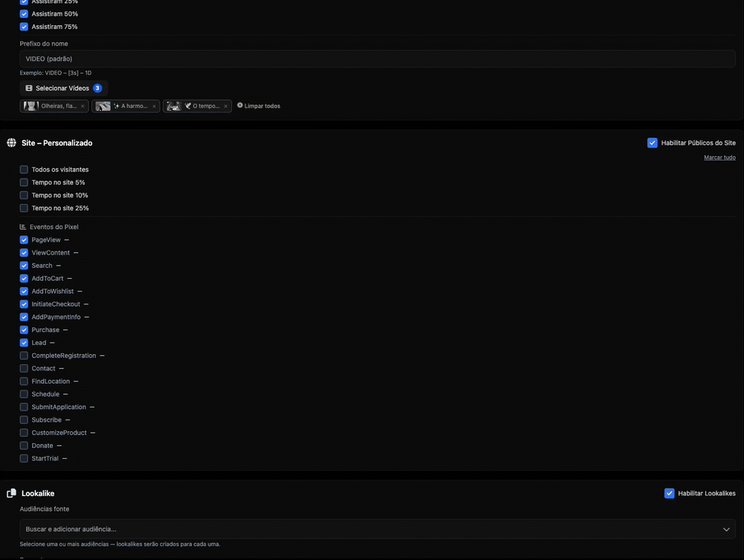Check the CustomizeProduct pixel event

point(24,432)
